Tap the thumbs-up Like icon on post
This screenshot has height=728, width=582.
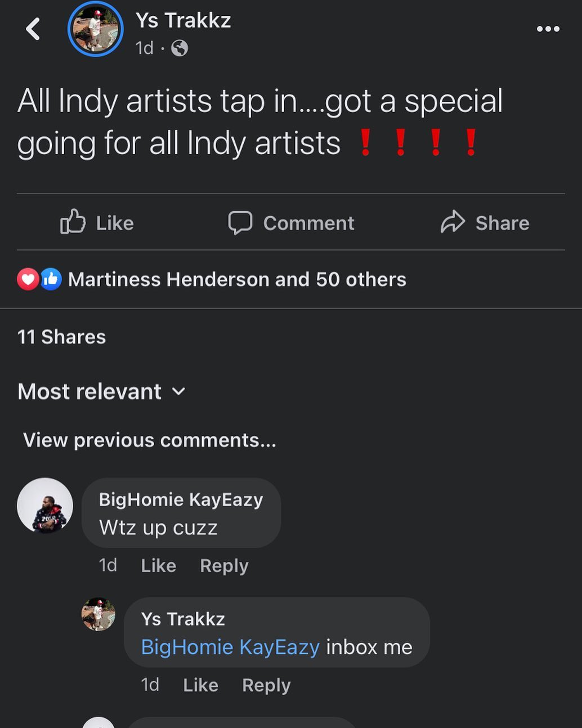(73, 221)
